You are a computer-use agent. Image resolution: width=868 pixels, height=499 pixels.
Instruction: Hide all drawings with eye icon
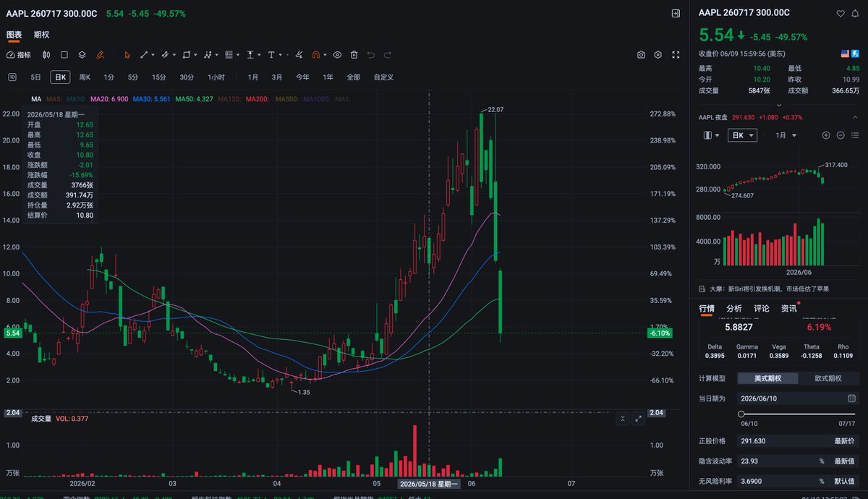(x=337, y=55)
